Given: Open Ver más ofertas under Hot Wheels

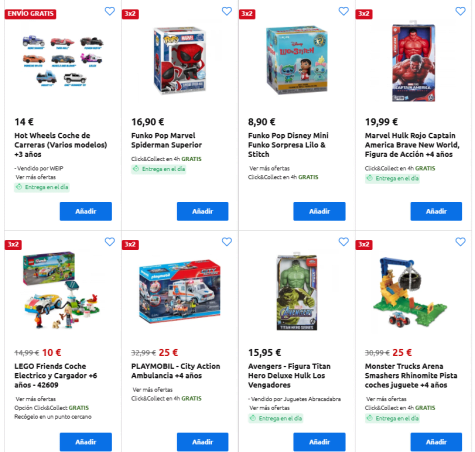Looking at the screenshot, I should point(36,177).
